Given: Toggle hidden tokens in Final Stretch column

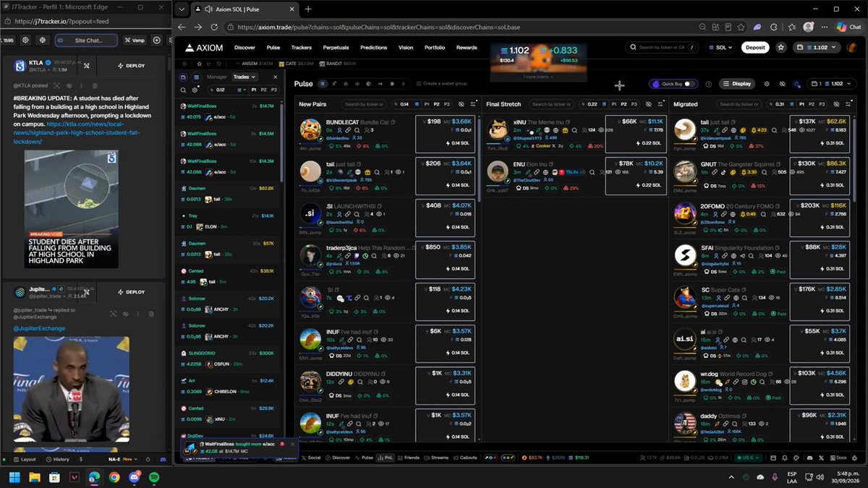Looking at the screenshot, I should coord(648,104).
